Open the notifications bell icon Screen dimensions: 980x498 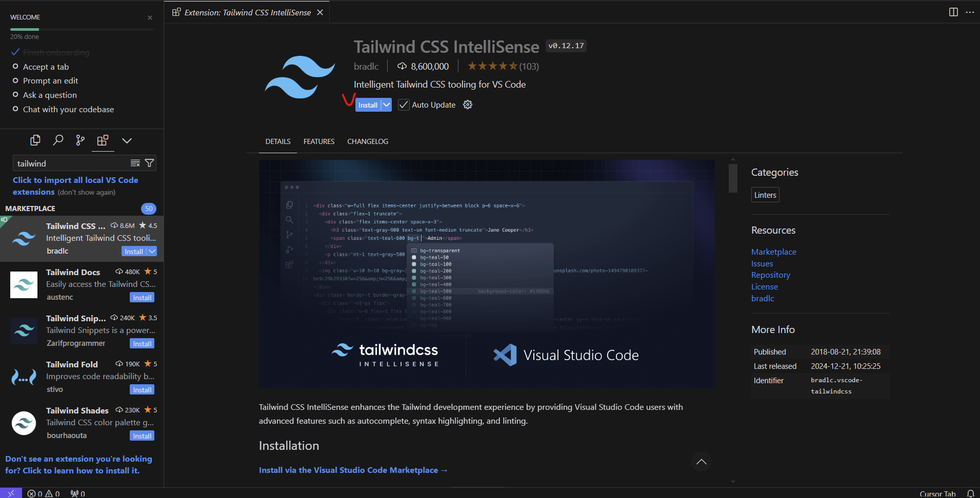click(x=970, y=493)
